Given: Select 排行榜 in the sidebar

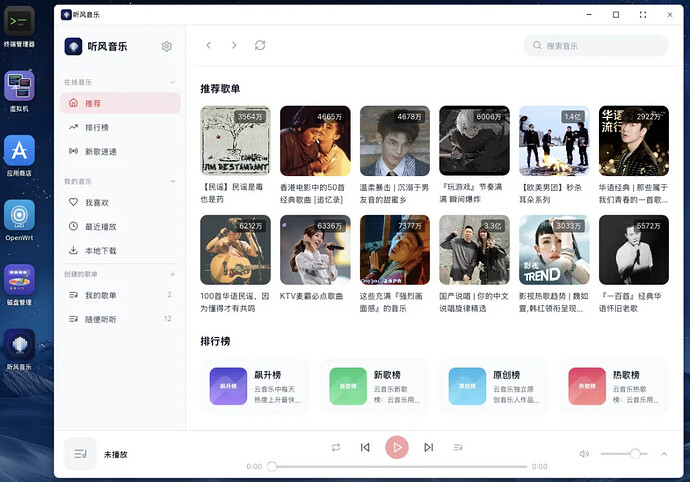Looking at the screenshot, I should [x=97, y=127].
